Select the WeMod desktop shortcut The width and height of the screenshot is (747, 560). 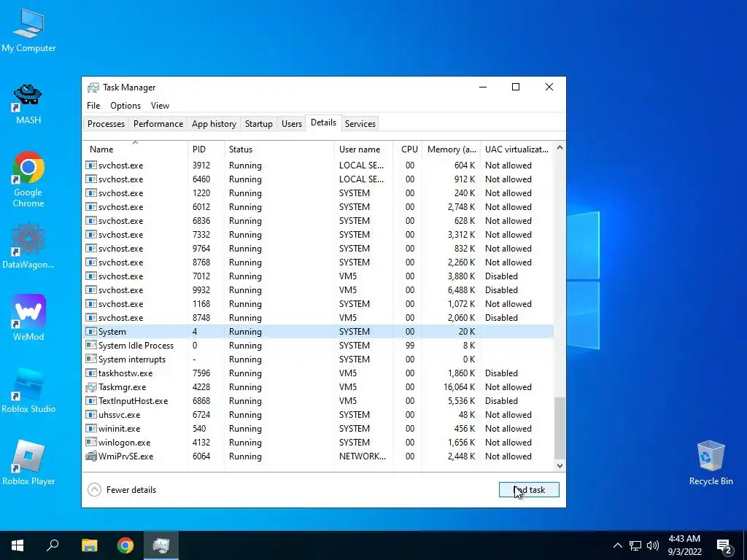coord(28,318)
